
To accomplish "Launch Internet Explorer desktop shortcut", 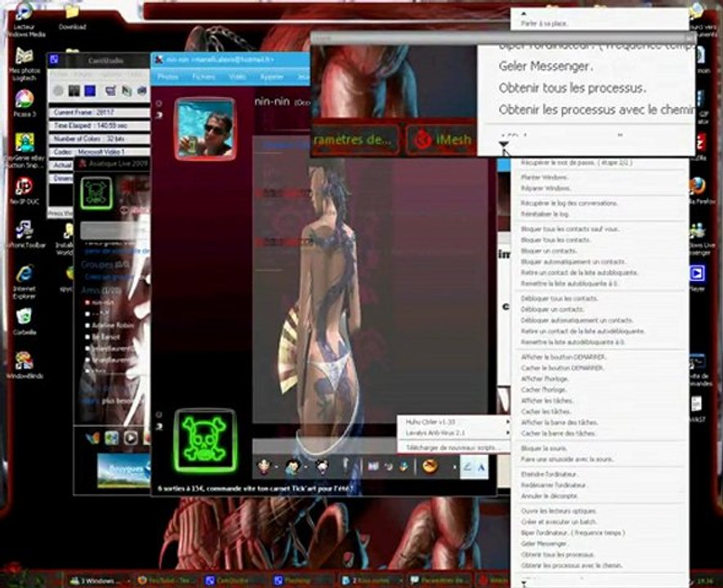I will pyautogui.click(x=24, y=282).
